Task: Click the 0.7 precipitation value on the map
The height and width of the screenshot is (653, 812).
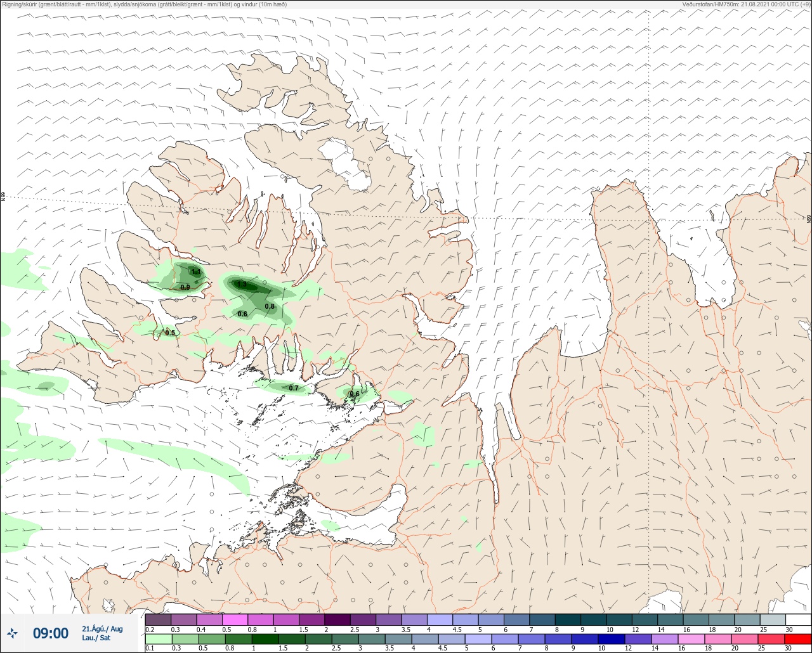Action: point(294,388)
